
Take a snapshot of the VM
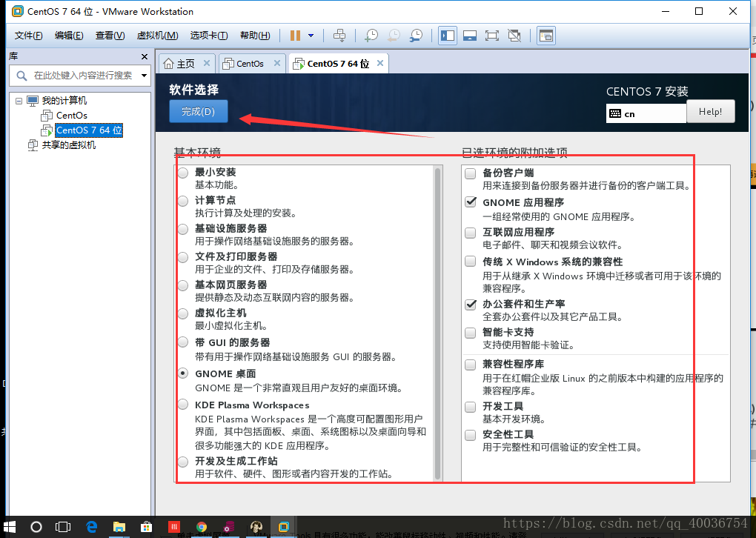point(371,35)
